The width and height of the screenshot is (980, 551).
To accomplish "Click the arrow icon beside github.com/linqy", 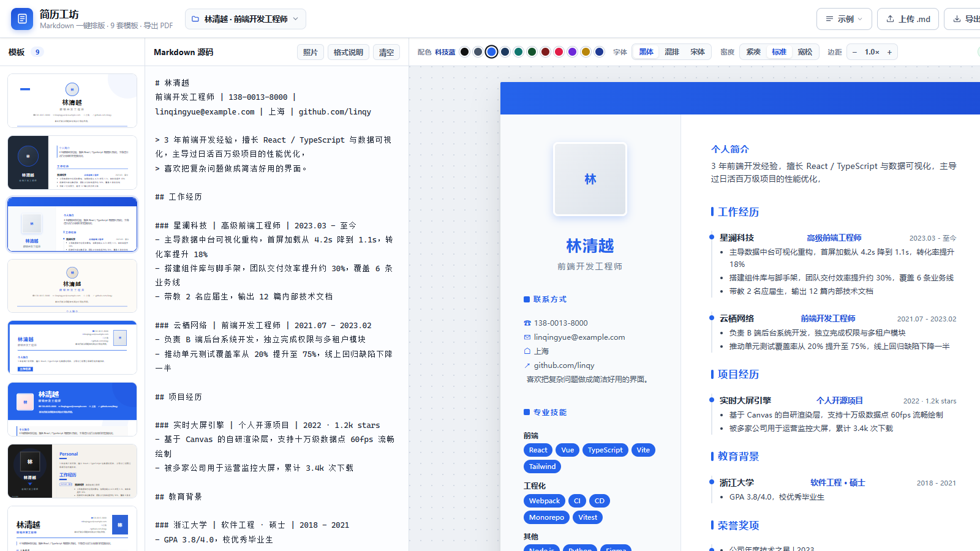I will click(527, 365).
